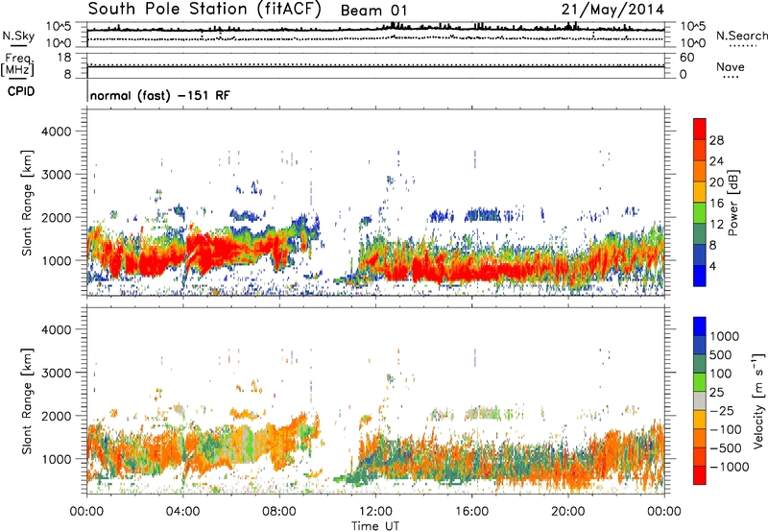This screenshot has height=532, width=768.
Task: Click the '16:00' time tick label
Action: point(471,512)
